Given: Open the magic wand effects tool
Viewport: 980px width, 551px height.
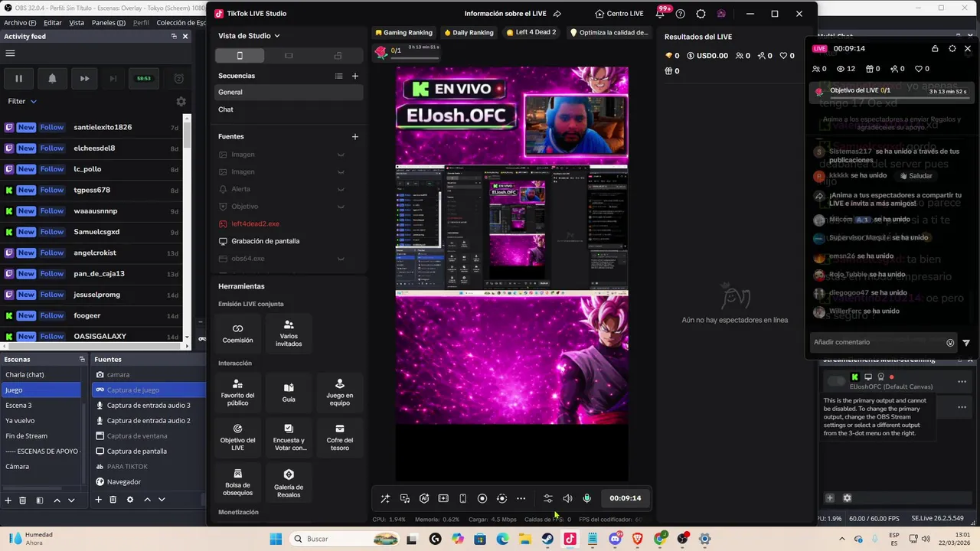Looking at the screenshot, I should (385, 498).
